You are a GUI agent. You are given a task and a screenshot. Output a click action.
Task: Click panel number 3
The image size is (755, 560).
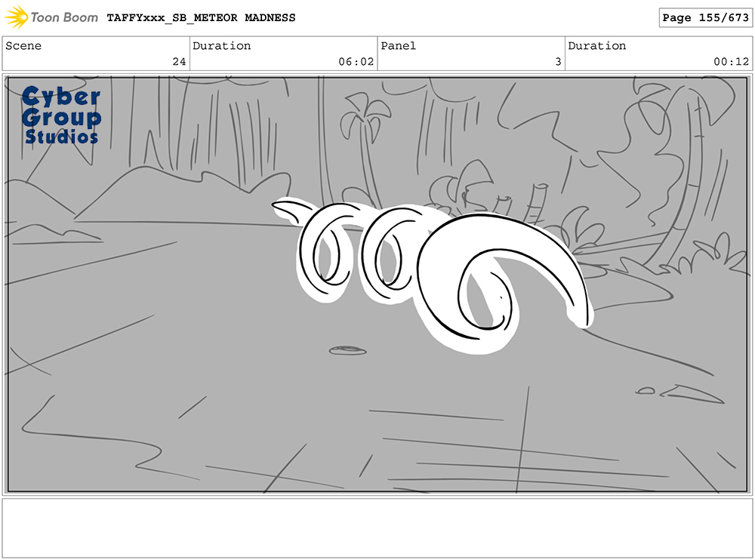(x=558, y=62)
